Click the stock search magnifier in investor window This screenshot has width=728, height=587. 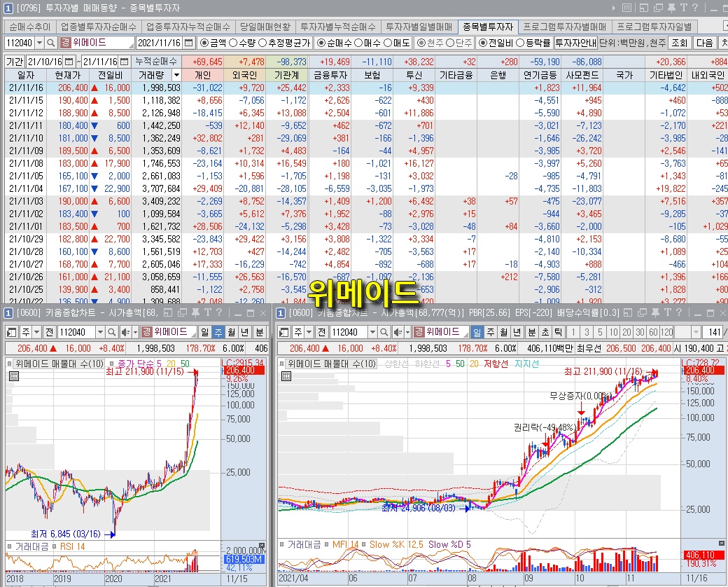[x=50, y=43]
